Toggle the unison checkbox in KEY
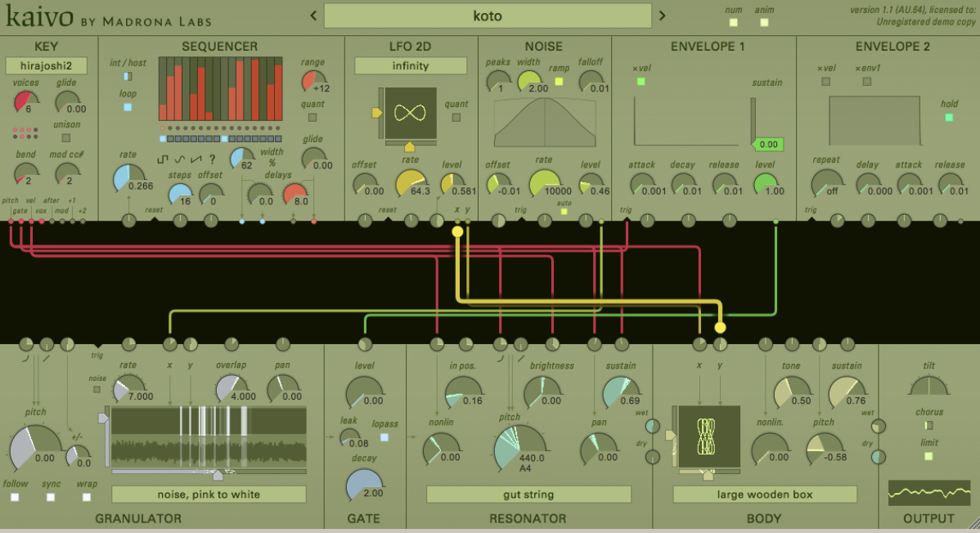Screen dimensions: 980x533 pos(66,137)
